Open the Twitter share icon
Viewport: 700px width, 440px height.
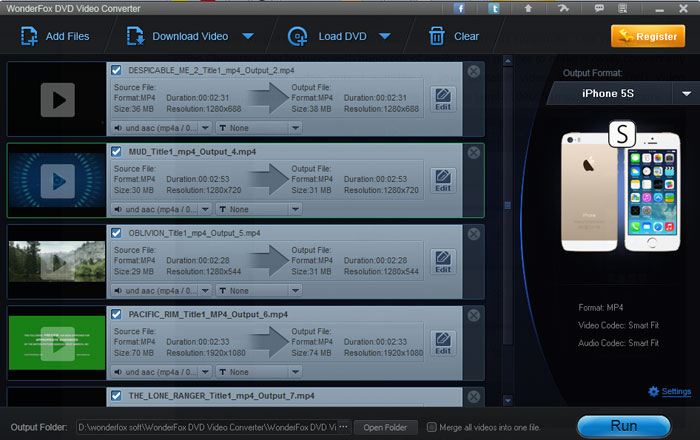point(494,8)
